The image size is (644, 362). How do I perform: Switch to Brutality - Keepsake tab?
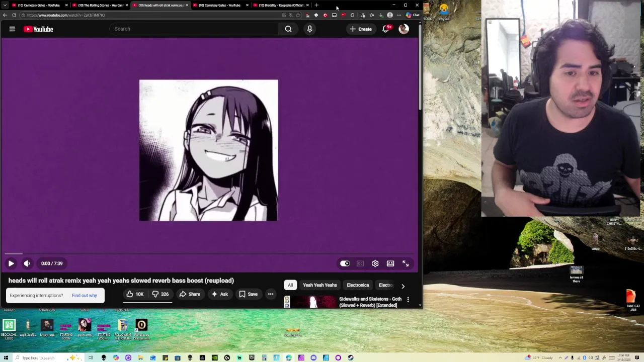tap(281, 5)
